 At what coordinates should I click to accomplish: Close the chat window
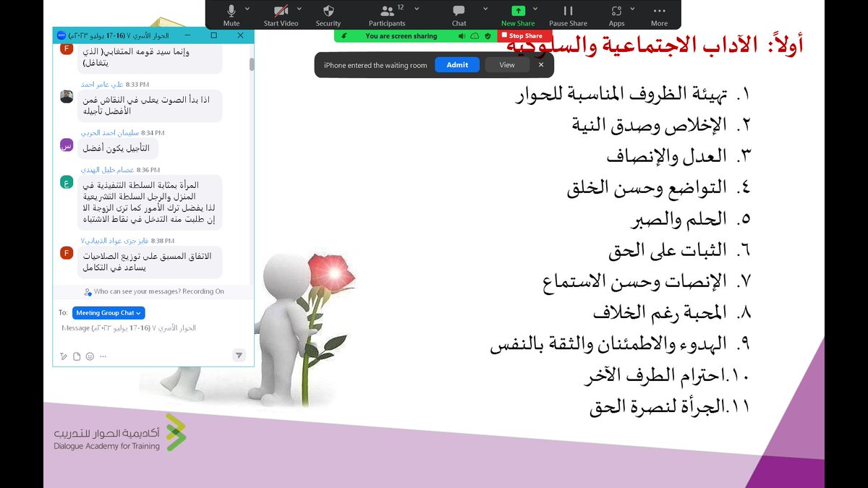239,35
